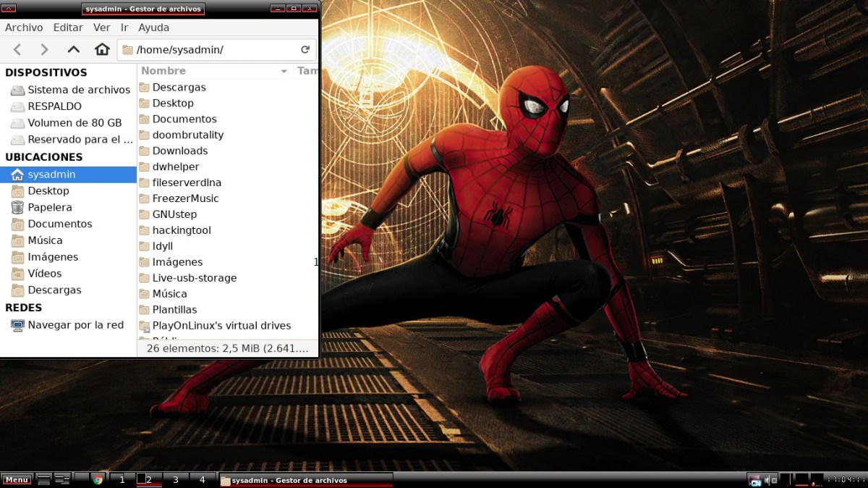
Task: Open the Ayuda menu
Action: coord(153,28)
